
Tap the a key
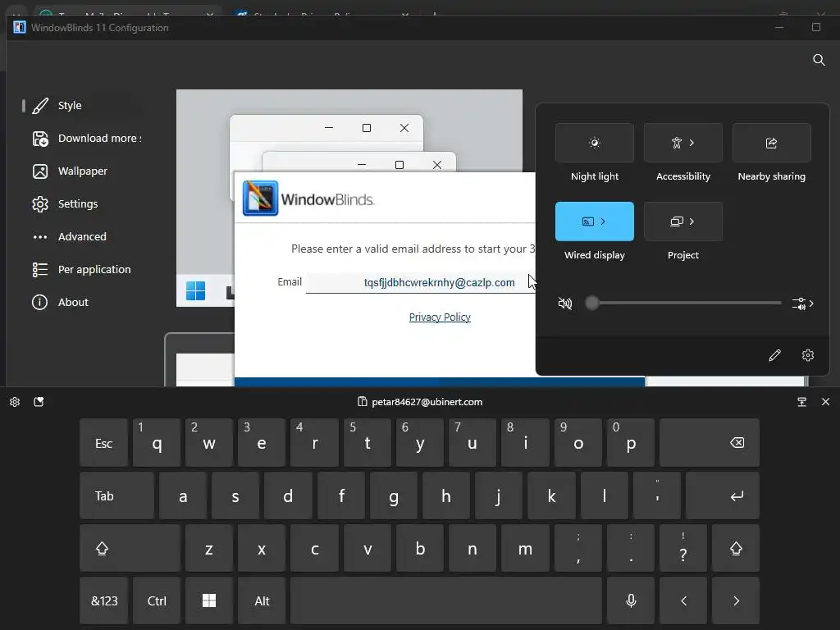[x=183, y=496]
